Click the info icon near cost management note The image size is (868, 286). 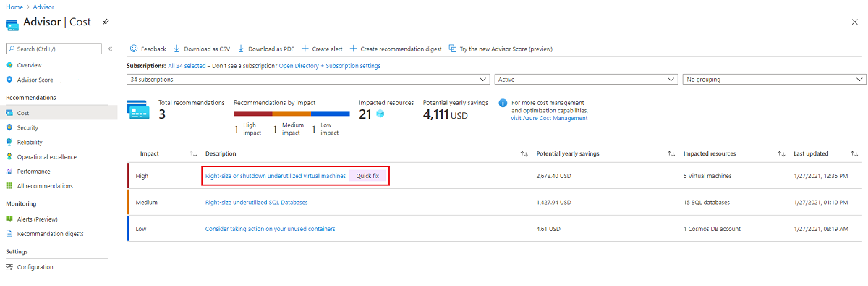(x=503, y=104)
